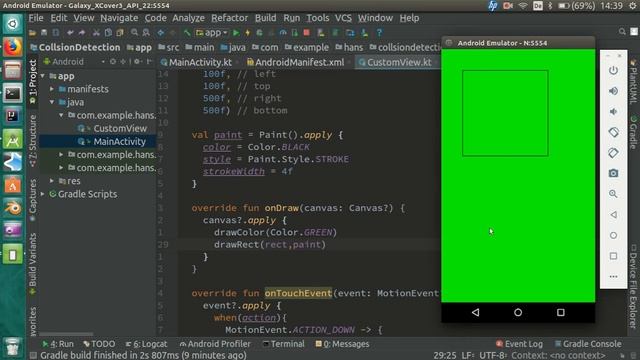Switch to AndroidManifest.xml editor tab
This screenshot has height=360, width=640.
pyautogui.click(x=296, y=62)
